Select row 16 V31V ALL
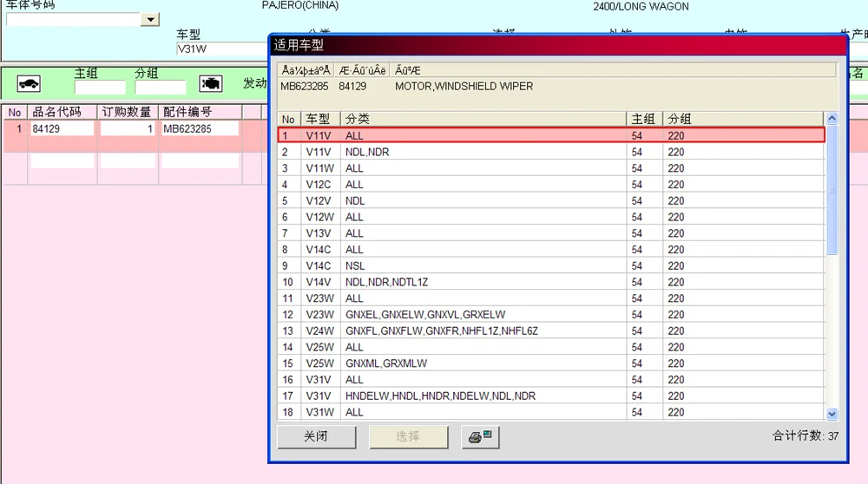Screen dimensions: 868x484 click(x=551, y=379)
